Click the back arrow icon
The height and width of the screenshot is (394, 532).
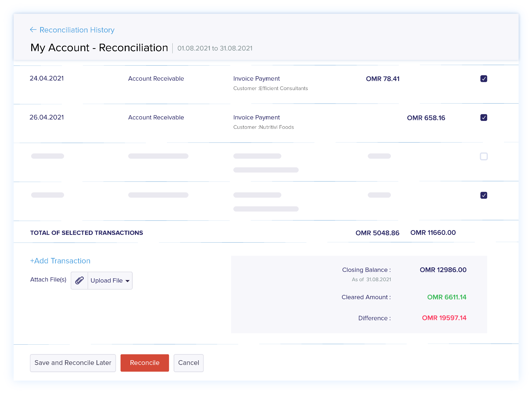tap(33, 30)
